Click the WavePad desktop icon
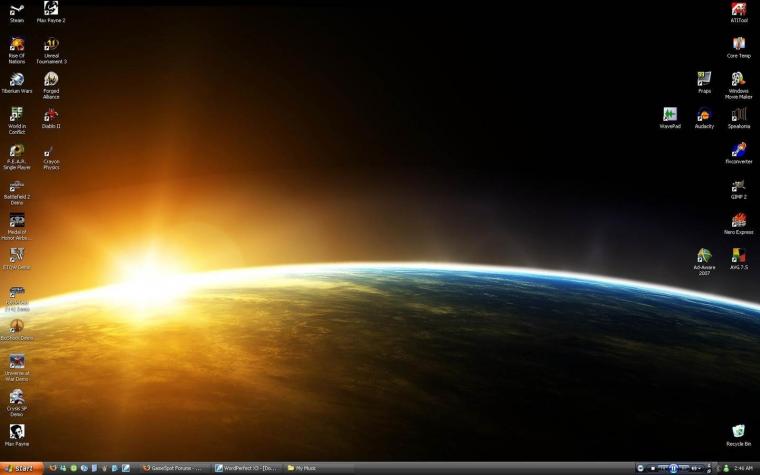Screen dimensions: 760x475 tap(670, 118)
